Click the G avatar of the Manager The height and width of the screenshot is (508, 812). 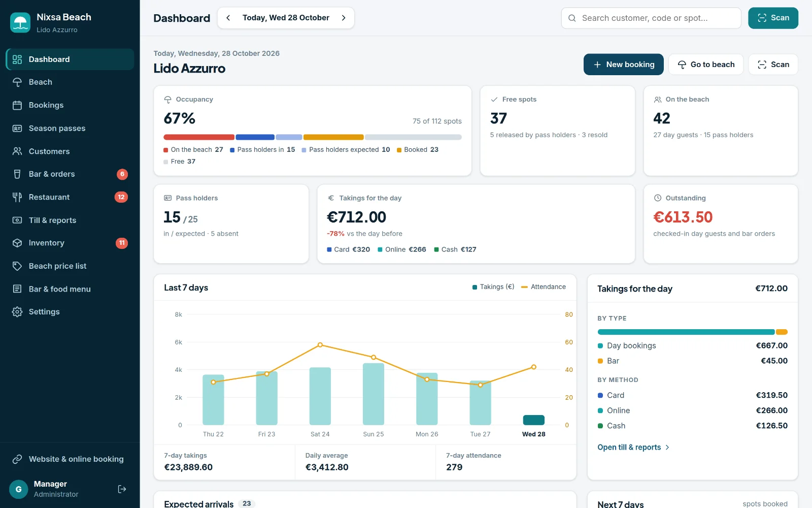(19, 489)
